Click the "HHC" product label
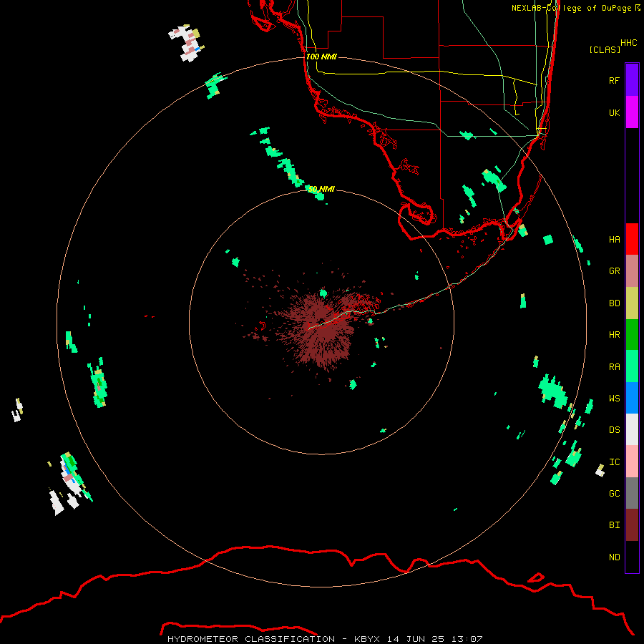644x644 pixels. 629,43
